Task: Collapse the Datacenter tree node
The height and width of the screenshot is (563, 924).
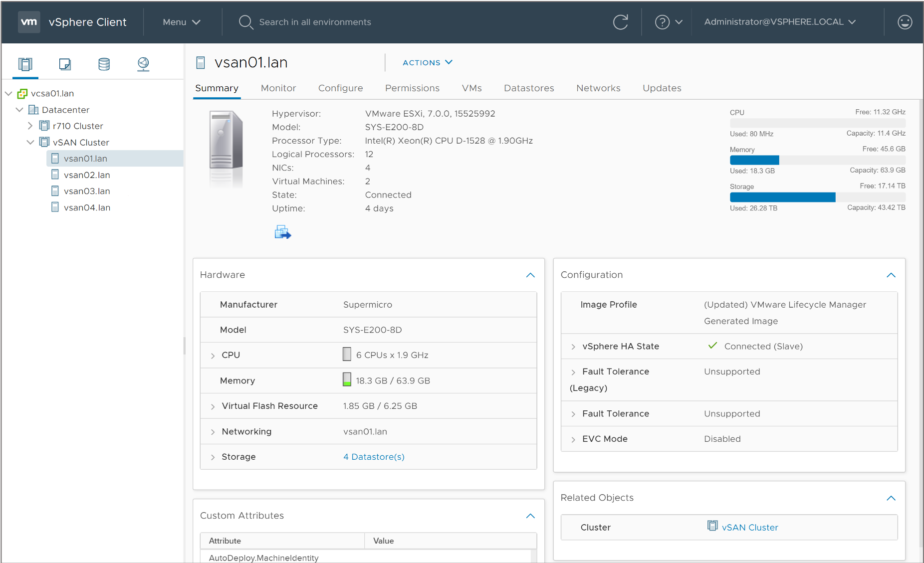Action: coord(19,110)
